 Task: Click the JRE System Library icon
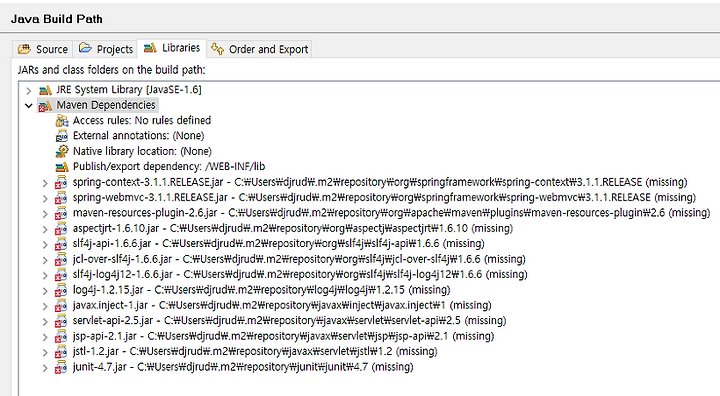(x=45, y=90)
